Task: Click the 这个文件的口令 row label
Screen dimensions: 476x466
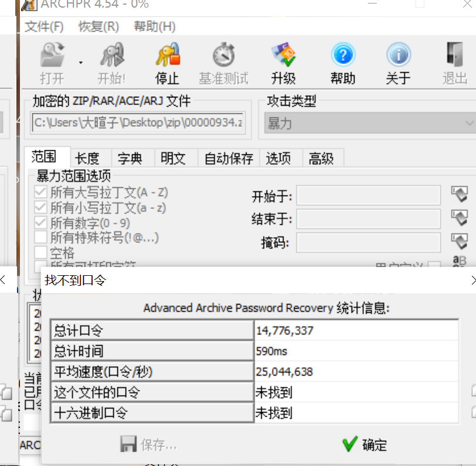Action: tap(153, 392)
